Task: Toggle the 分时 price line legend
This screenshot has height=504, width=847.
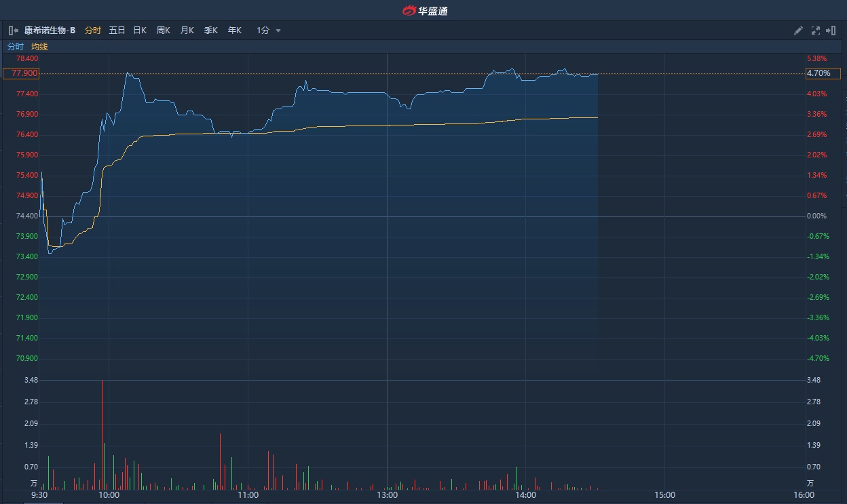Action: [x=15, y=47]
